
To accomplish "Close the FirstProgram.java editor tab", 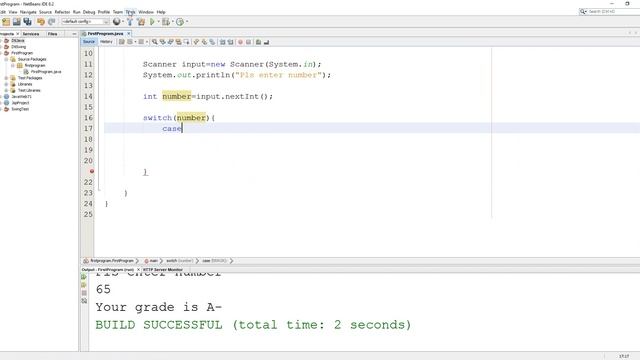I will tap(129, 34).
